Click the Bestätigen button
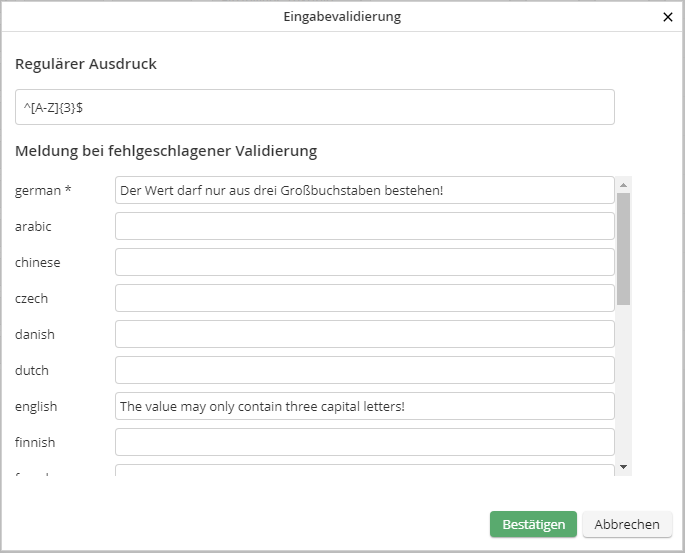Image resolution: width=685 pixels, height=553 pixels. [533, 524]
